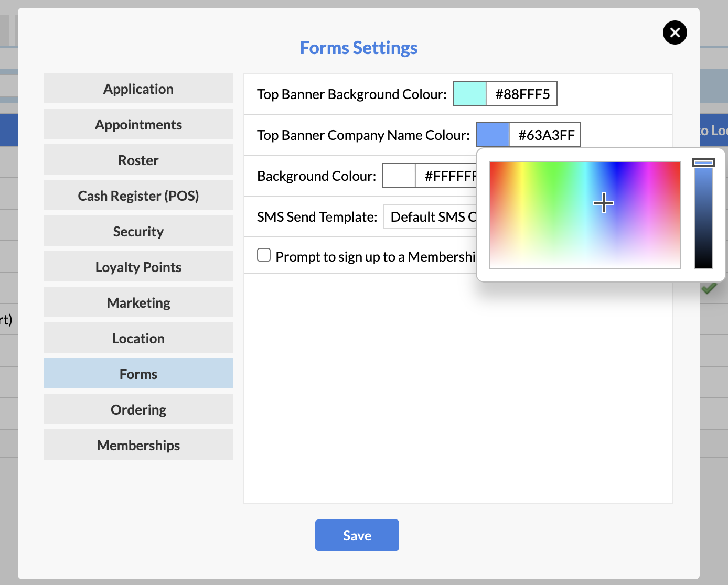
Task: Click the Top Banner Background colour swatch
Action: [469, 94]
